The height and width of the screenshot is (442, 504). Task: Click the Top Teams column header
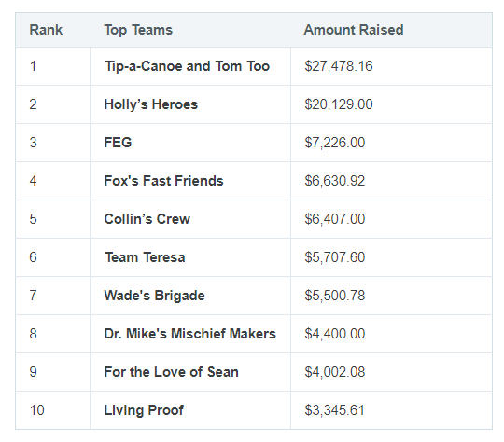(138, 30)
